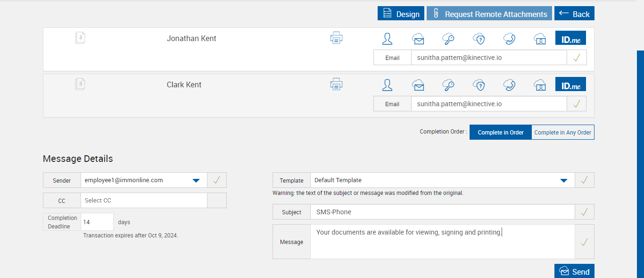Go Back using the Back button
Viewport: 644px width, 278px height.
point(574,14)
